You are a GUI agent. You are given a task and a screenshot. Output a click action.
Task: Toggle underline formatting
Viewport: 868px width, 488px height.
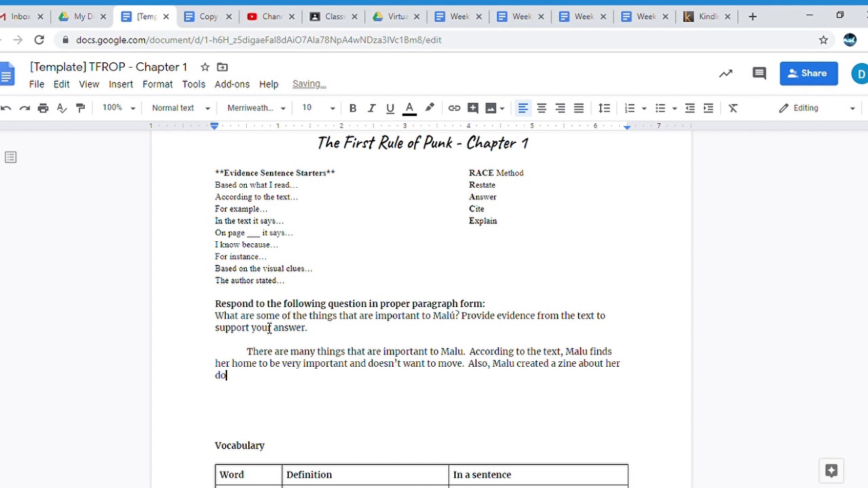click(390, 108)
